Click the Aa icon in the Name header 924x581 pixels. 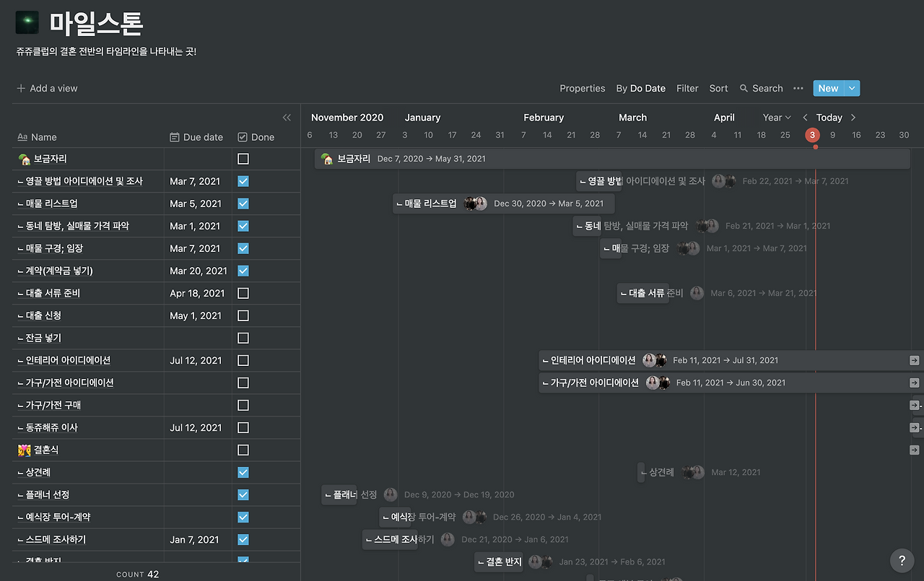click(21, 136)
